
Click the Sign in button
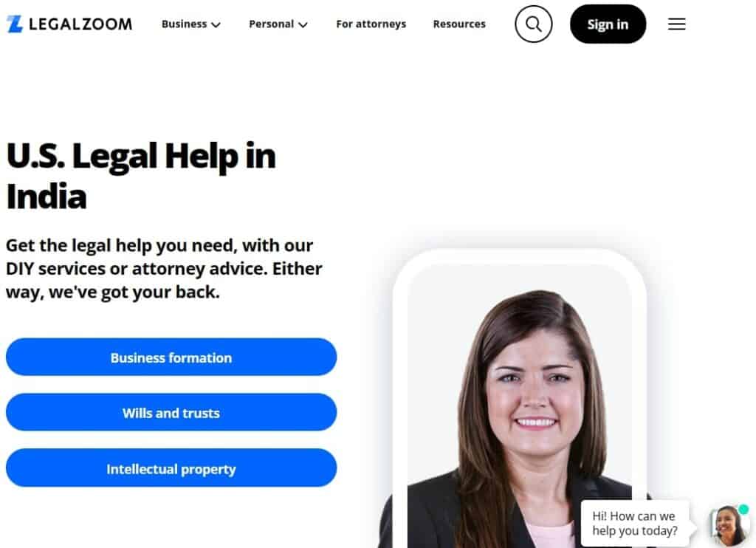pyautogui.click(x=608, y=24)
